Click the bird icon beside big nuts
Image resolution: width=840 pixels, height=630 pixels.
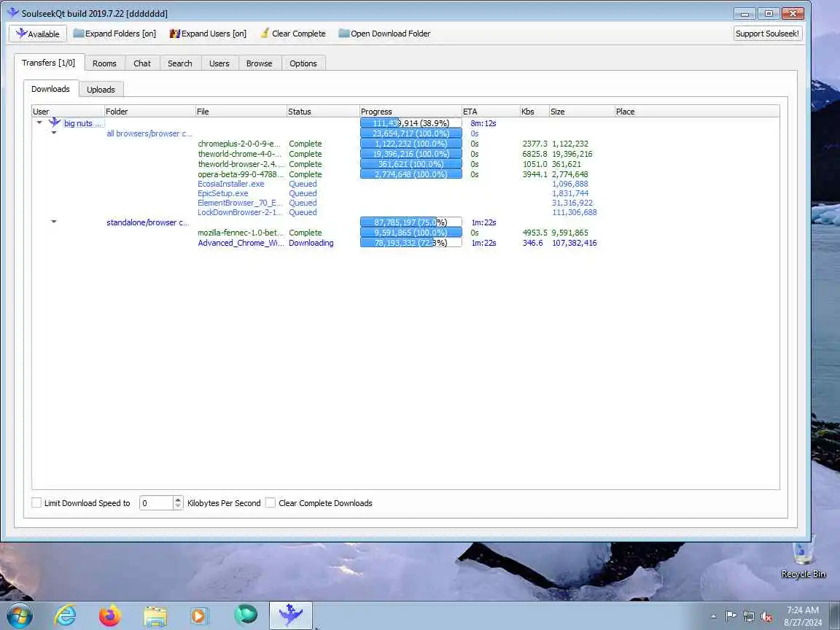[x=55, y=122]
